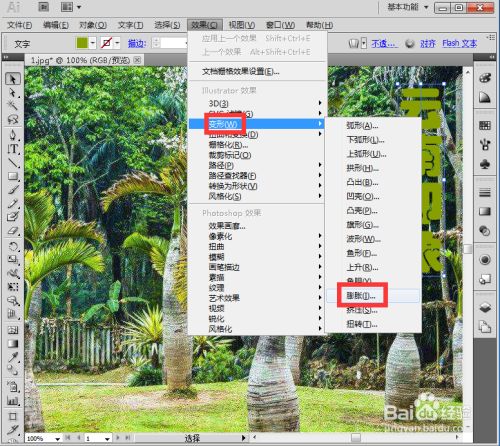The width and height of the screenshot is (500, 446).
Task: Select the Rotate tool
Action: (x=13, y=247)
